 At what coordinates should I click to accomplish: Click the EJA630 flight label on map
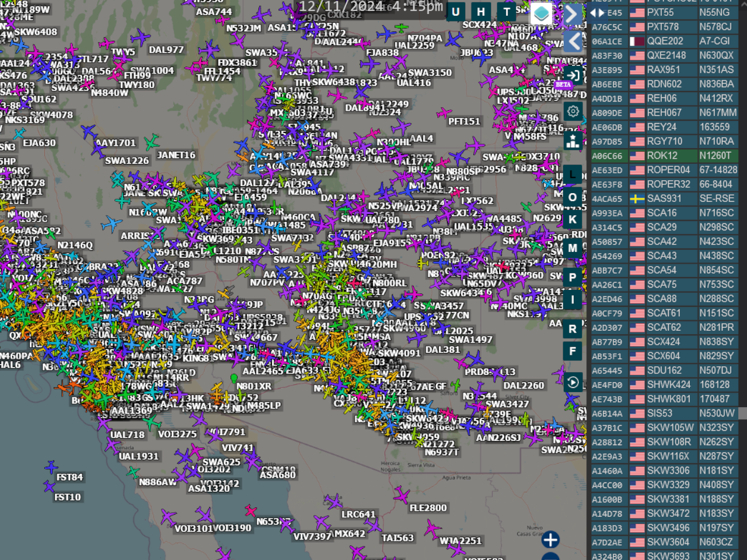[40, 142]
